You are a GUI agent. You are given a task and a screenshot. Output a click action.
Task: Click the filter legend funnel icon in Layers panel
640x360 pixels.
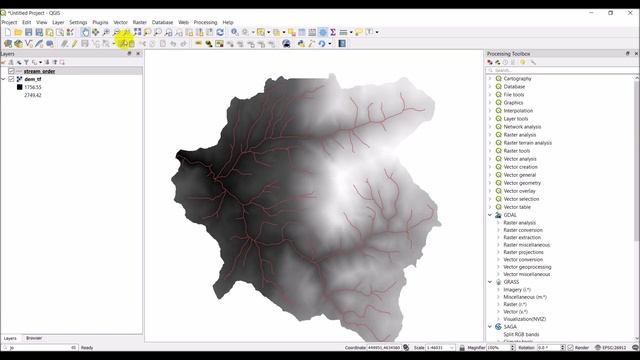pyautogui.click(x=27, y=62)
